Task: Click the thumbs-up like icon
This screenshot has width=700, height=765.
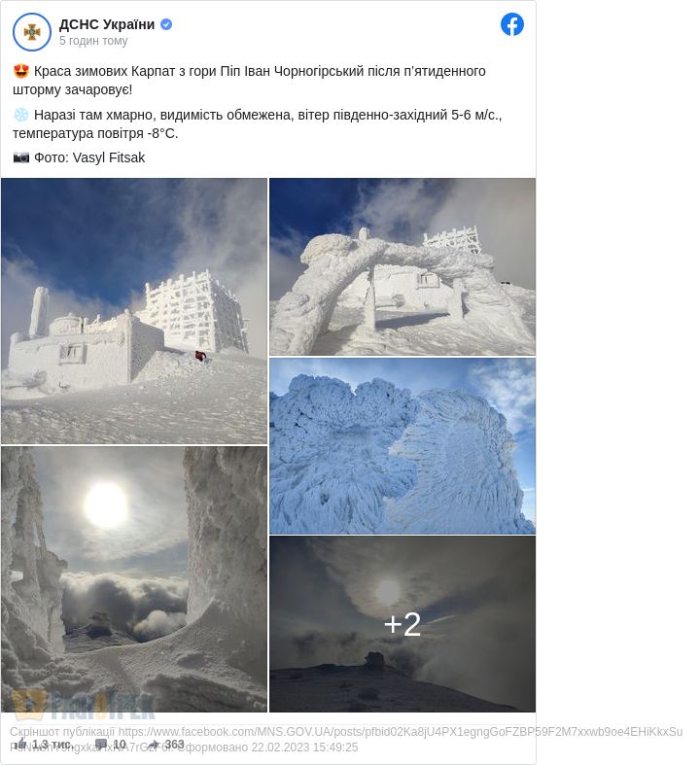Action: (20, 744)
